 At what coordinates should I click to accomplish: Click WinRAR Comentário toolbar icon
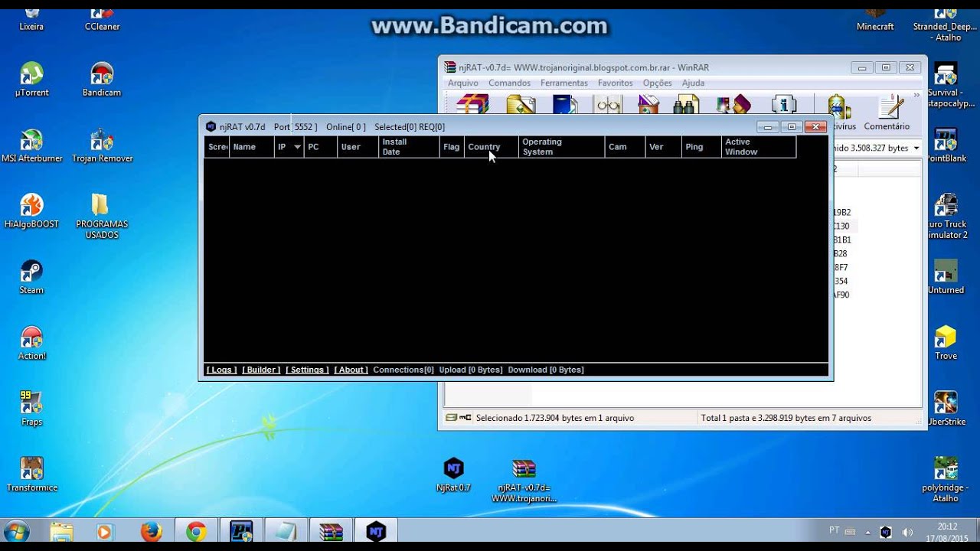pyautogui.click(x=887, y=112)
